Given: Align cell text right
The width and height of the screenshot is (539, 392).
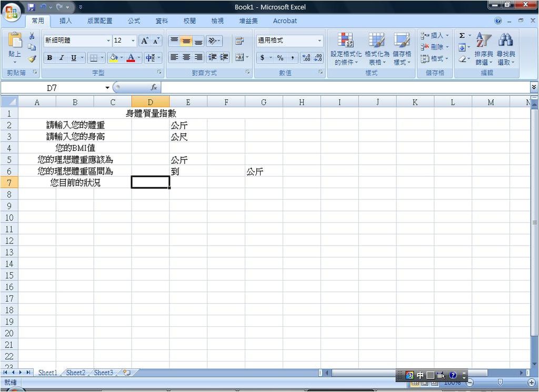Looking at the screenshot, I should (x=198, y=57).
